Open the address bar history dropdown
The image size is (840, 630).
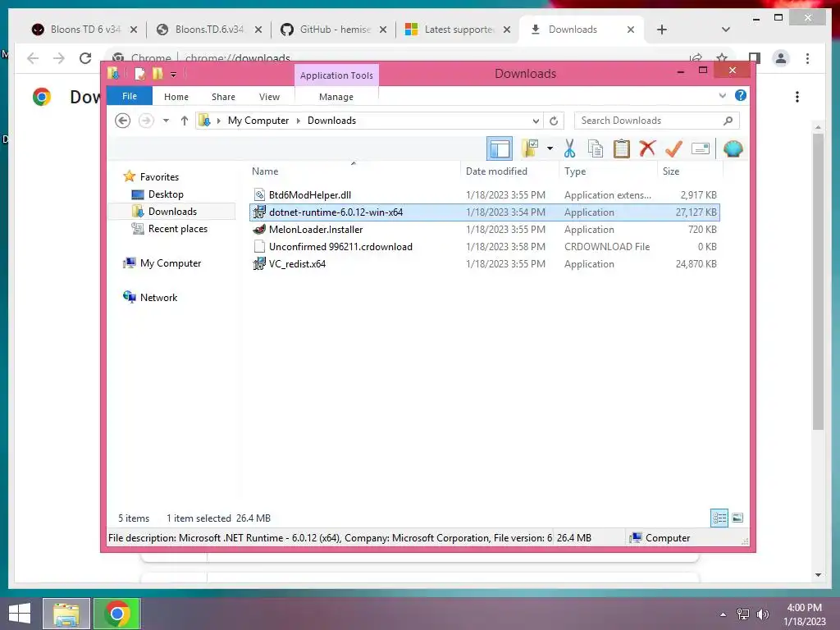(535, 121)
